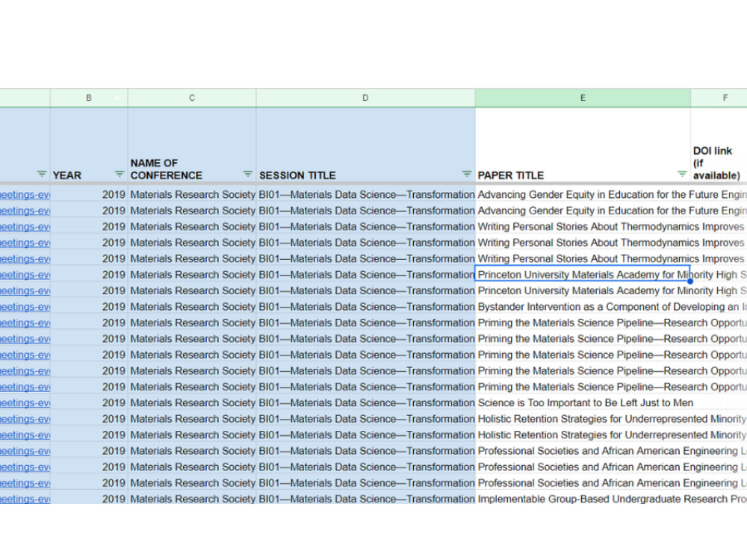747x560 pixels.
Task: Open the NAME OF CONFERENCE filter icon
Action: (x=248, y=174)
